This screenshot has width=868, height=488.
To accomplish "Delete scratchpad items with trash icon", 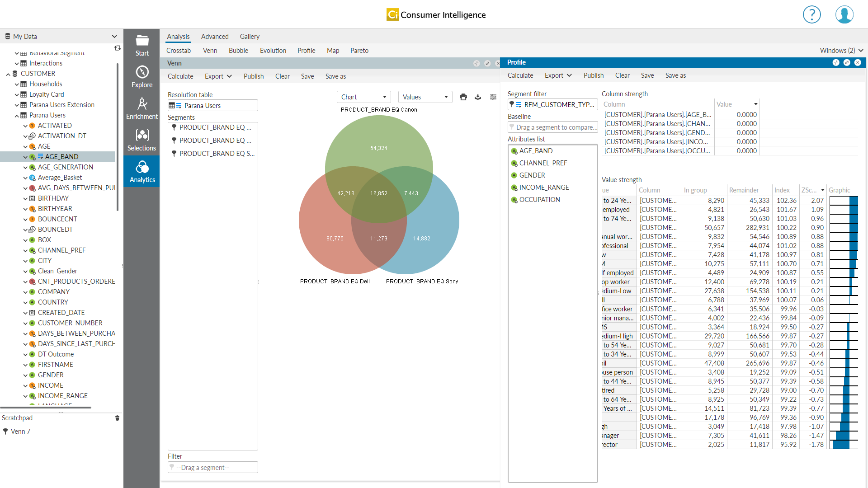I will [x=117, y=418].
